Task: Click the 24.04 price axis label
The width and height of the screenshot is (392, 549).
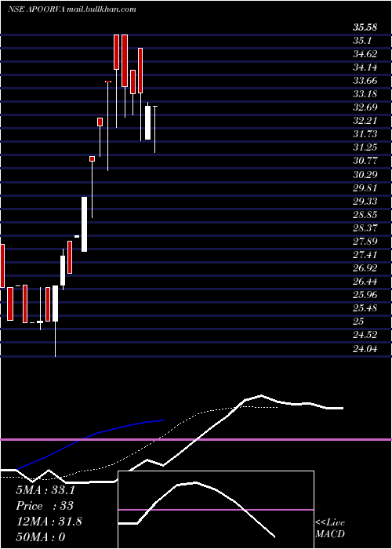Action: point(365,348)
